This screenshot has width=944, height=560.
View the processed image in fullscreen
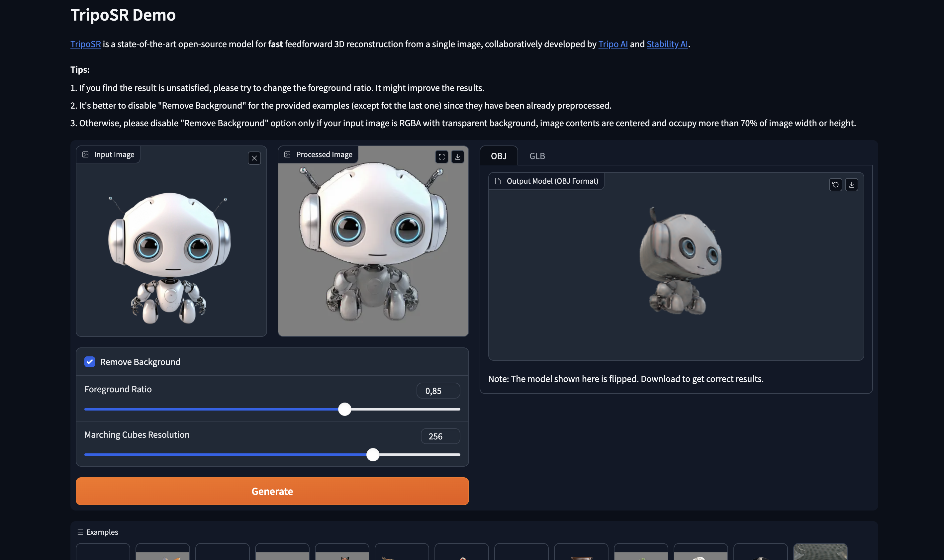(441, 156)
